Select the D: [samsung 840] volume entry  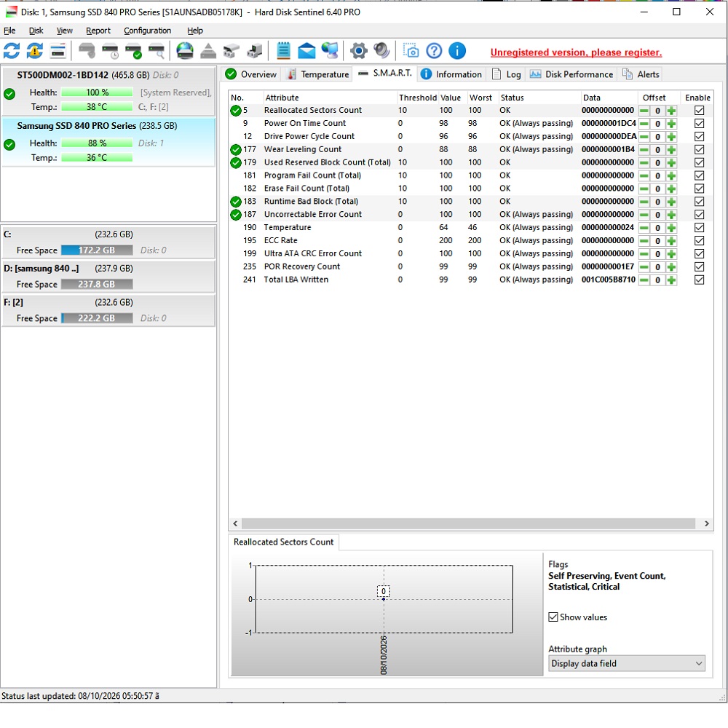pyautogui.click(x=108, y=276)
